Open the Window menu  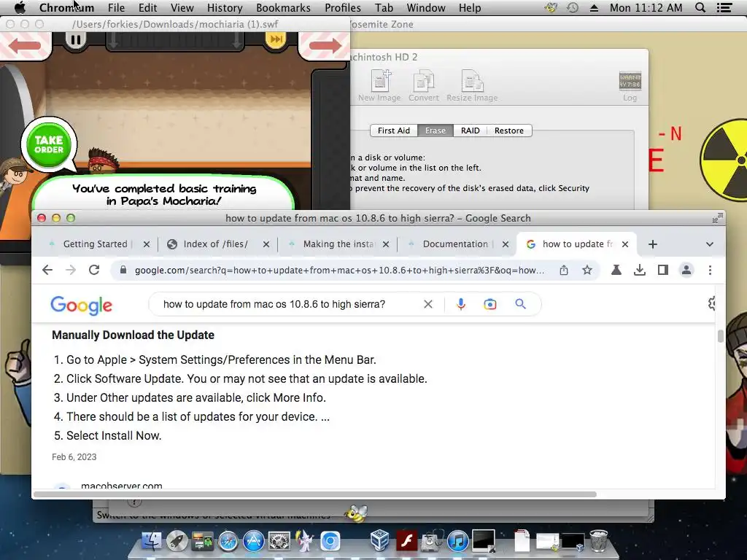(426, 7)
